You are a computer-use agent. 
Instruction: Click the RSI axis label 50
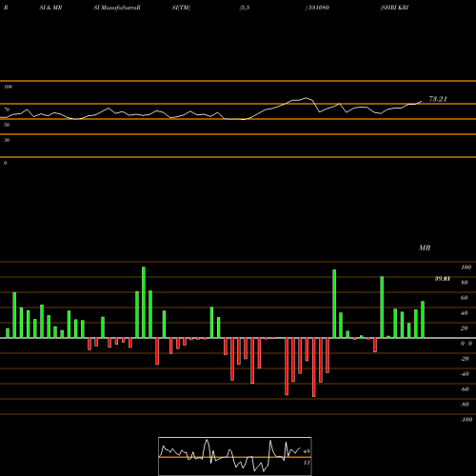(x=7, y=125)
